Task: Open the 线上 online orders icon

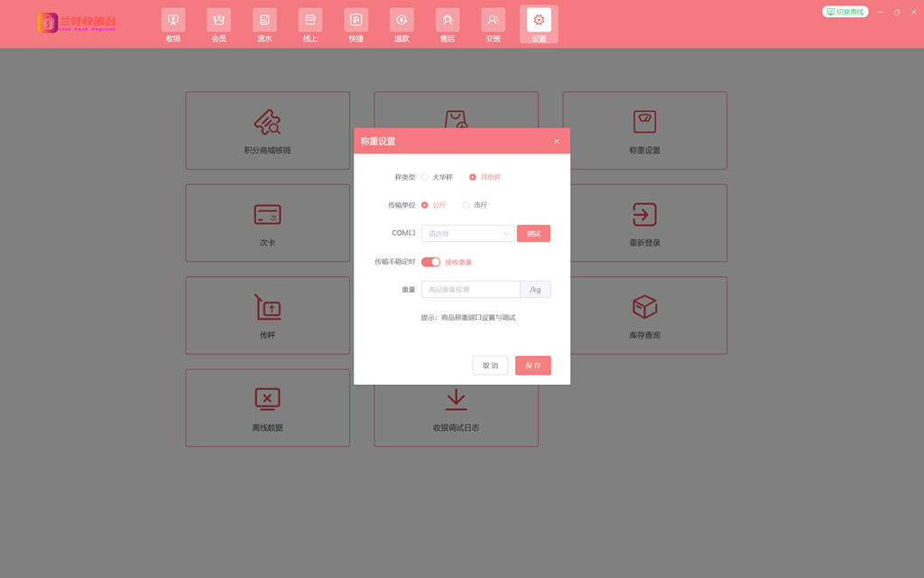Action: click(x=310, y=20)
